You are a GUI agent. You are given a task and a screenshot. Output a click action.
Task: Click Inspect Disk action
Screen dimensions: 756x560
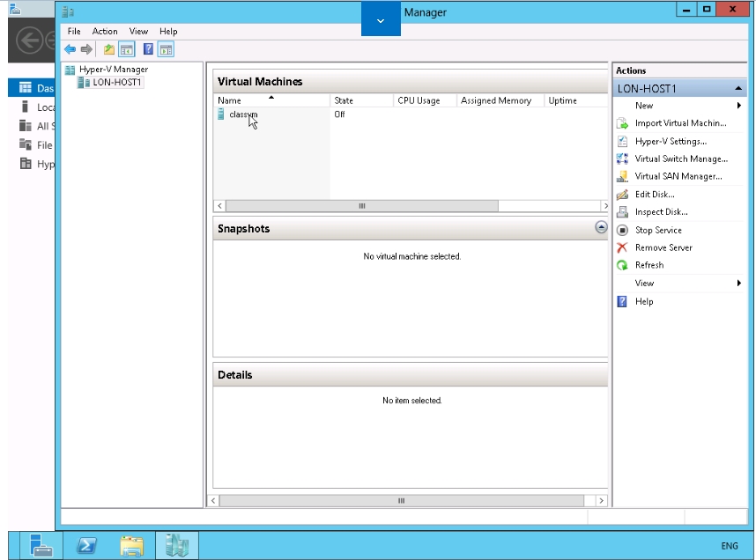[x=662, y=212]
